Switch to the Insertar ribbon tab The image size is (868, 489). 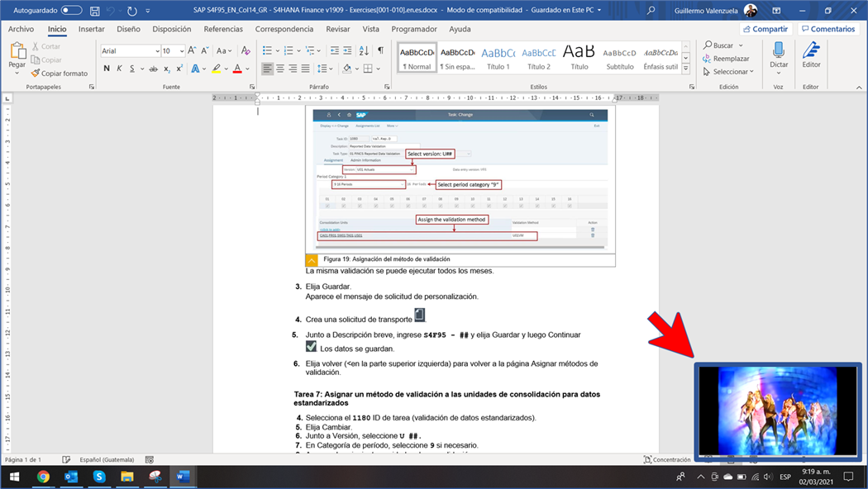(91, 29)
